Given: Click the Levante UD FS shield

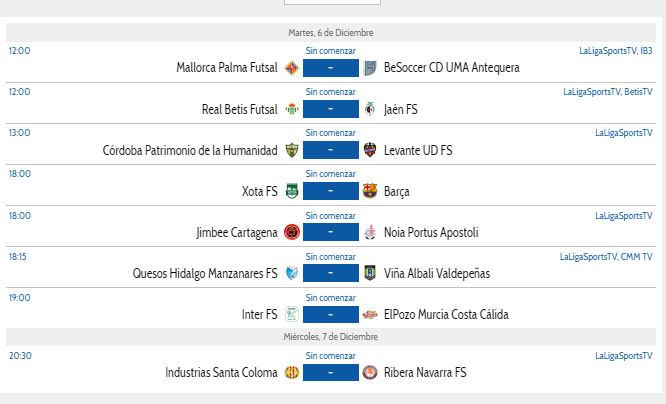Looking at the screenshot, I should click(x=370, y=150).
